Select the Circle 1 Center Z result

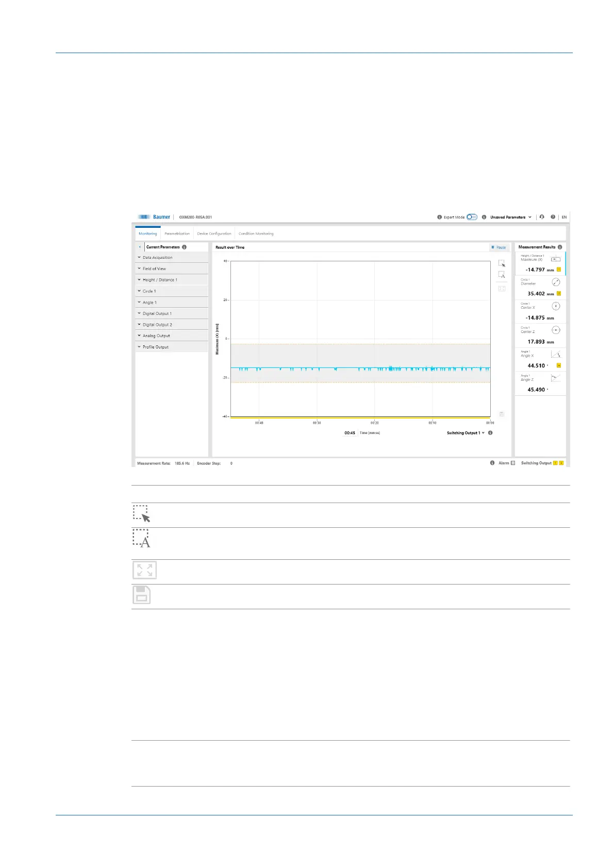[x=540, y=336]
